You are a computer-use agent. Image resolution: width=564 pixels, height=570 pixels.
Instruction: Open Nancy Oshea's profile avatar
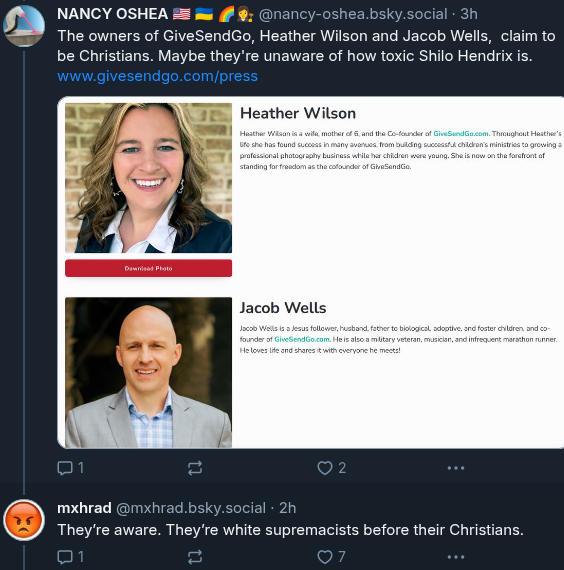click(x=24, y=25)
